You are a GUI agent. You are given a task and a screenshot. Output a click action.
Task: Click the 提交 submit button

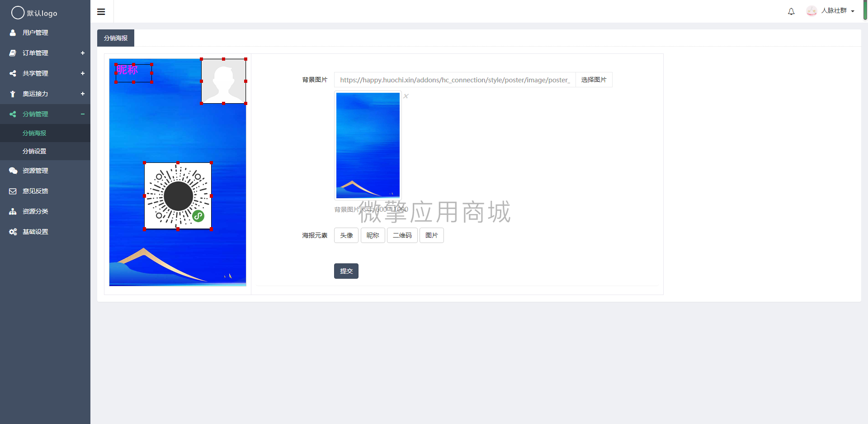tap(346, 271)
